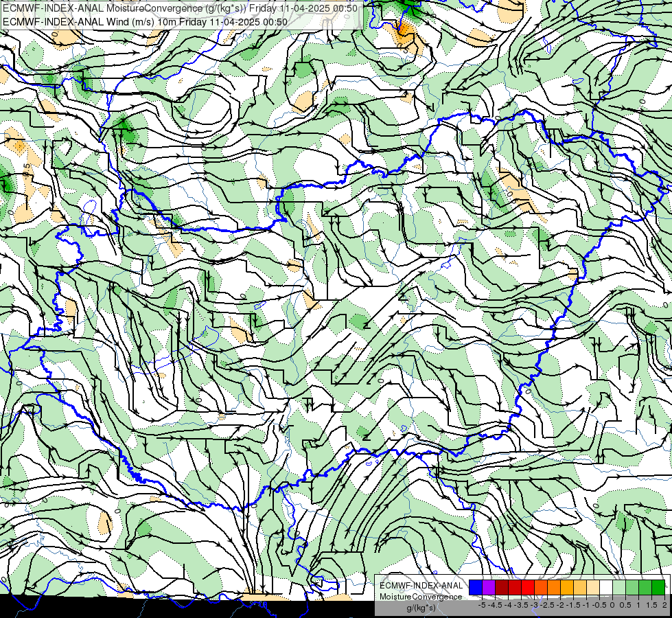Click the blue legend swatch below -5

[476, 587]
